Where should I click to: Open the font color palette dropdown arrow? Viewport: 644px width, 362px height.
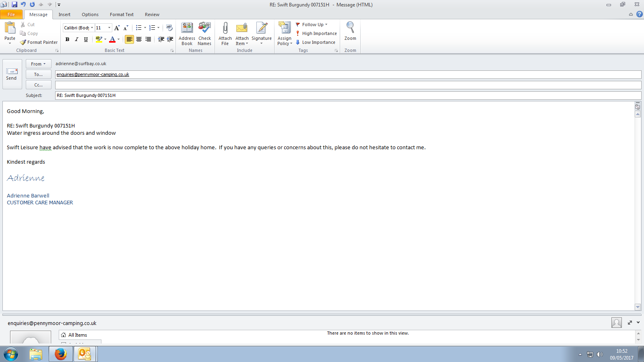coord(119,39)
